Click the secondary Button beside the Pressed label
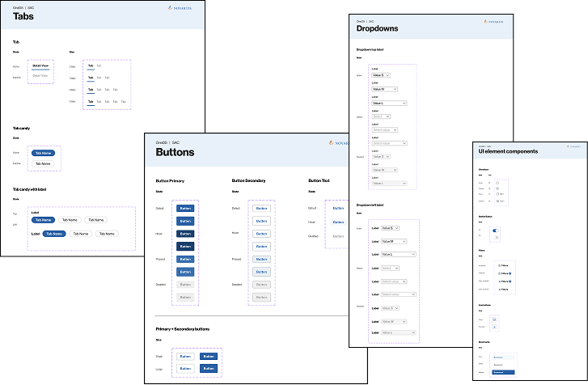 tap(261, 260)
